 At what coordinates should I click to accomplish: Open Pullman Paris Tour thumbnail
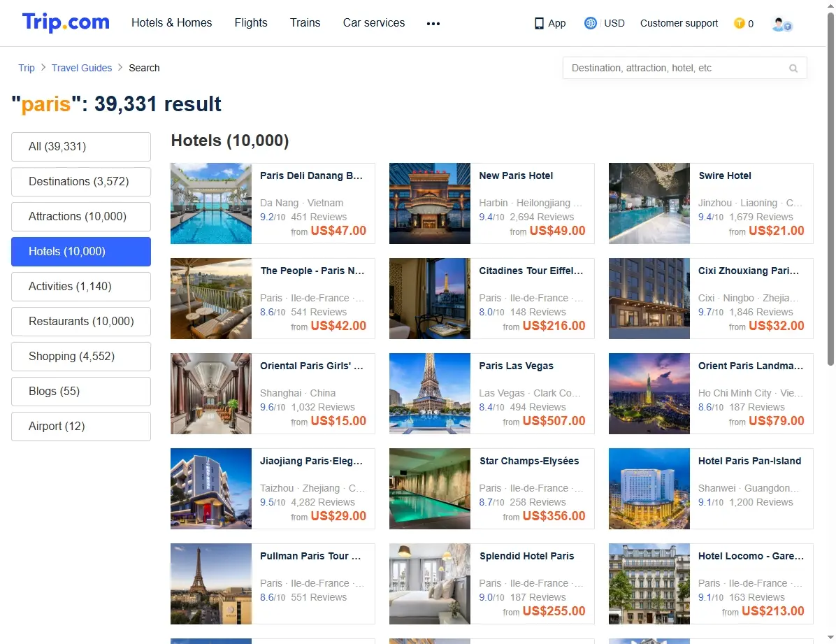(211, 584)
